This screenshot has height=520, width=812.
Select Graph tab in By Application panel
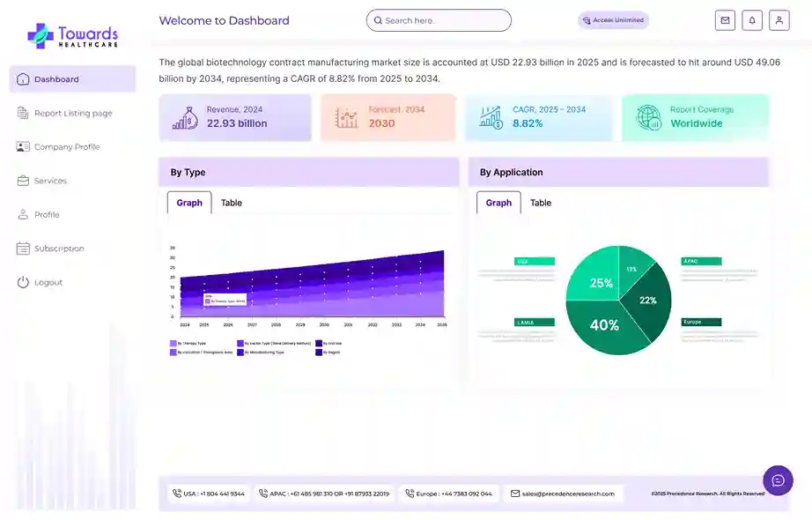tap(498, 203)
